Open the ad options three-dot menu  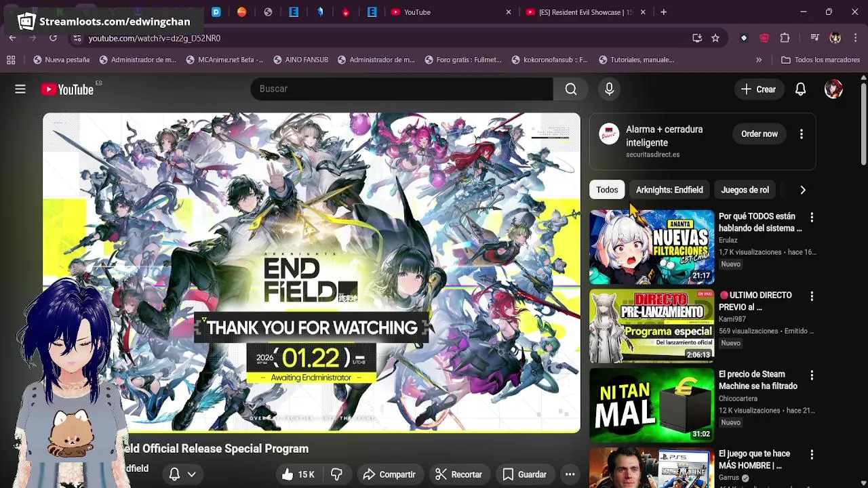tap(801, 134)
